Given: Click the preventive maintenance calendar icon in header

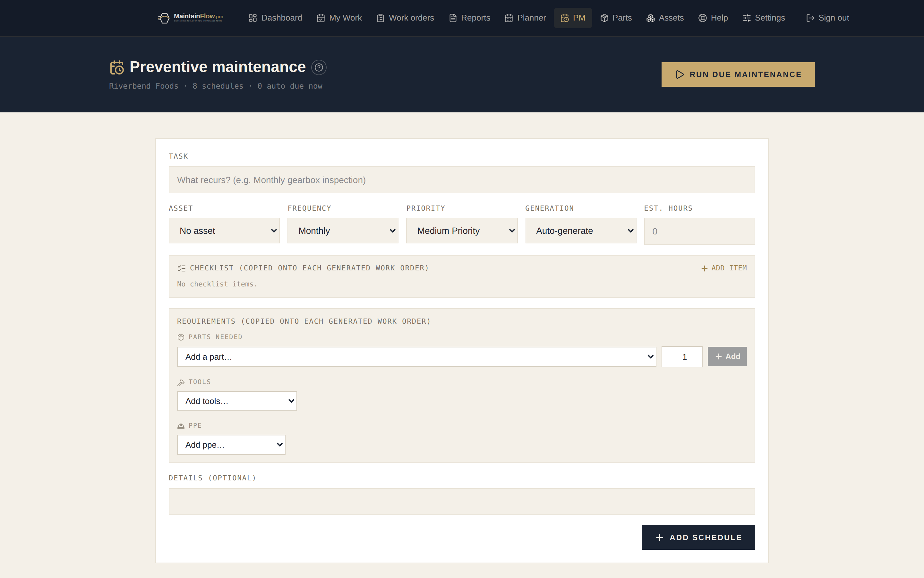Looking at the screenshot, I should click(117, 67).
